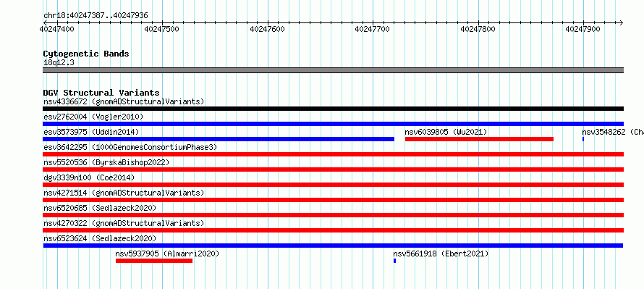This screenshot has width=644, height=289.
Task: Open variant label esv3642295 (1000GenomesConsortiumPhase3)
Action: click(x=130, y=147)
